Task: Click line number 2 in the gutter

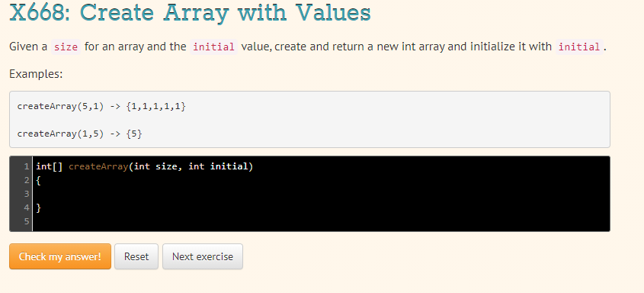Action: pos(26,180)
